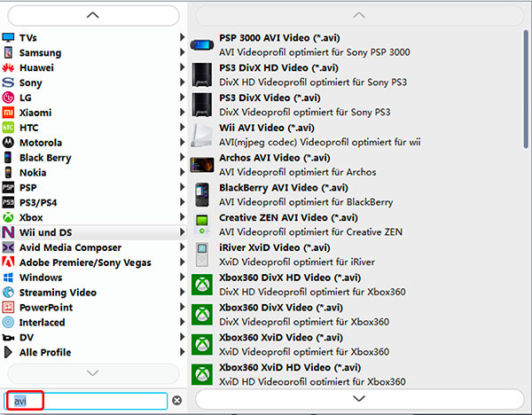
Task: Click the BlackBerry phone thumbnail
Action: (202, 195)
